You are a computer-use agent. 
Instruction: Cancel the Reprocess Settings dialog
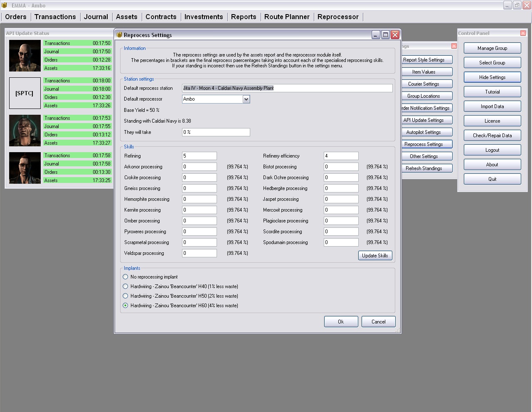pos(378,322)
